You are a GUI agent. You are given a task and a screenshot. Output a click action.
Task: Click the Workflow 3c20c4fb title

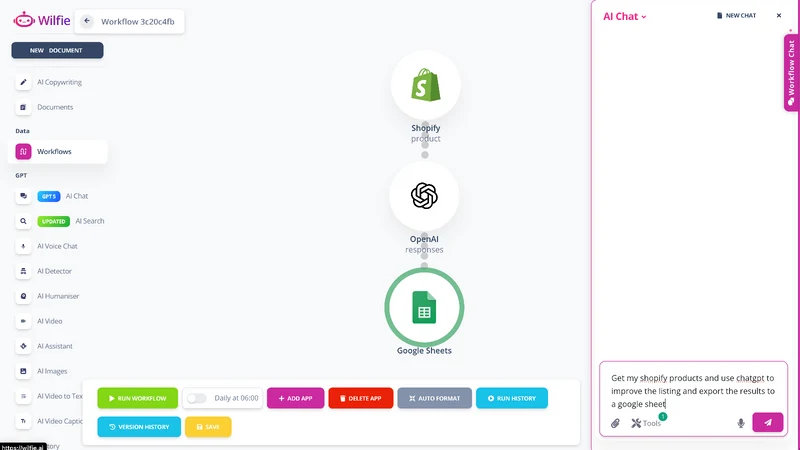click(x=138, y=21)
